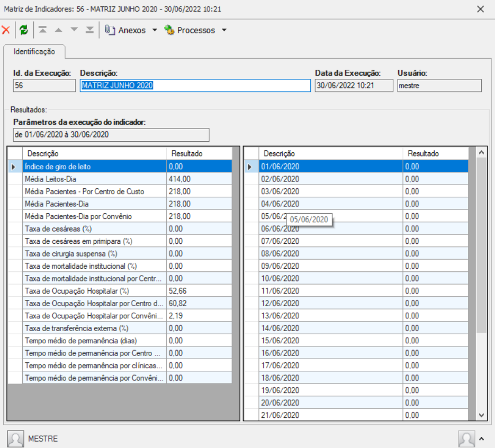Click row indicator arrow beside 01/06/2020
495x448 pixels.
[x=250, y=167]
